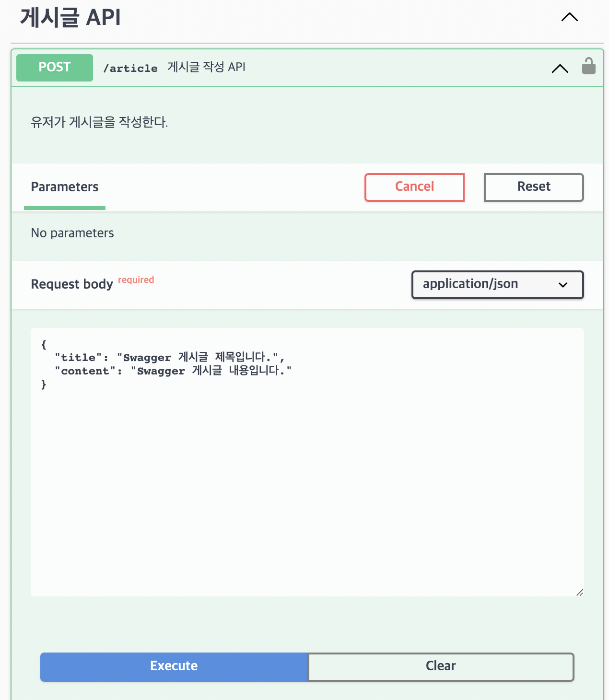
Task: Click the 게시글 API section heading
Action: click(70, 18)
